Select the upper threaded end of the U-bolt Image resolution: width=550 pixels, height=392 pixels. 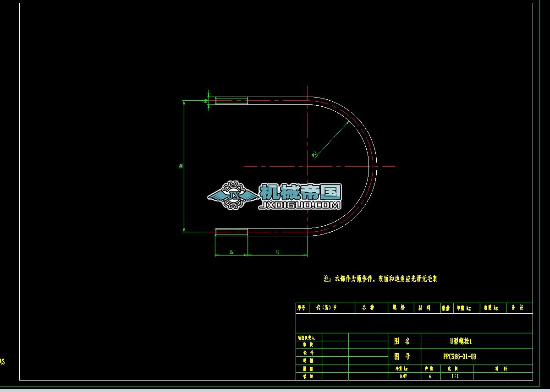[231, 101]
